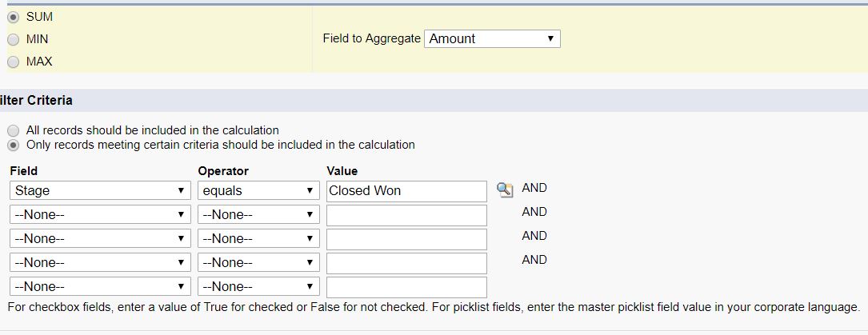Open the third row Field dropdown
Image resolution: width=868 pixels, height=335 pixels.
[x=100, y=239]
